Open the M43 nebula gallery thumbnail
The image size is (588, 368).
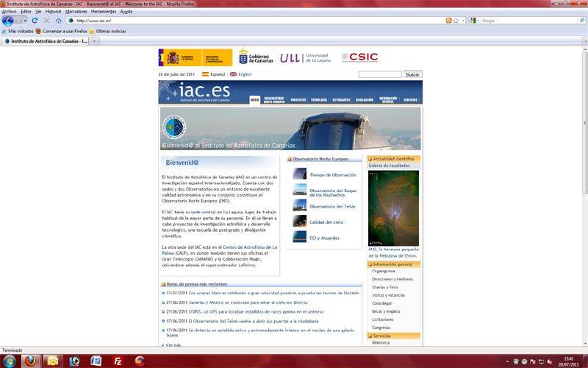coord(393,208)
